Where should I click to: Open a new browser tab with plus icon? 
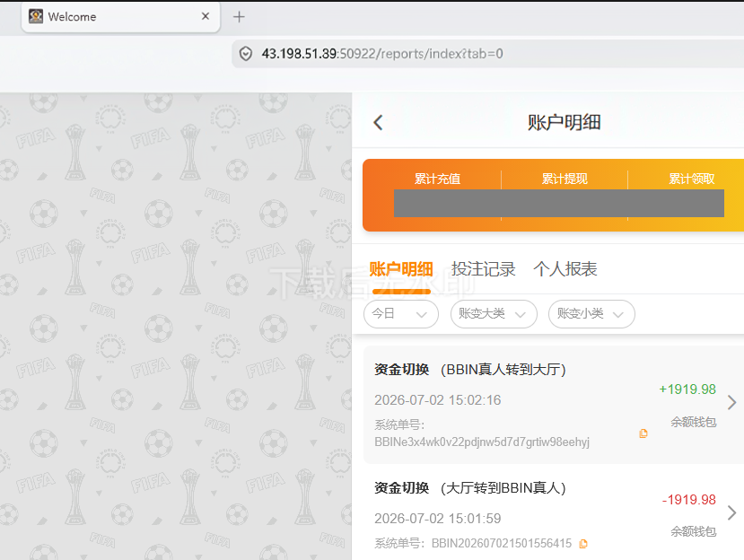[239, 17]
